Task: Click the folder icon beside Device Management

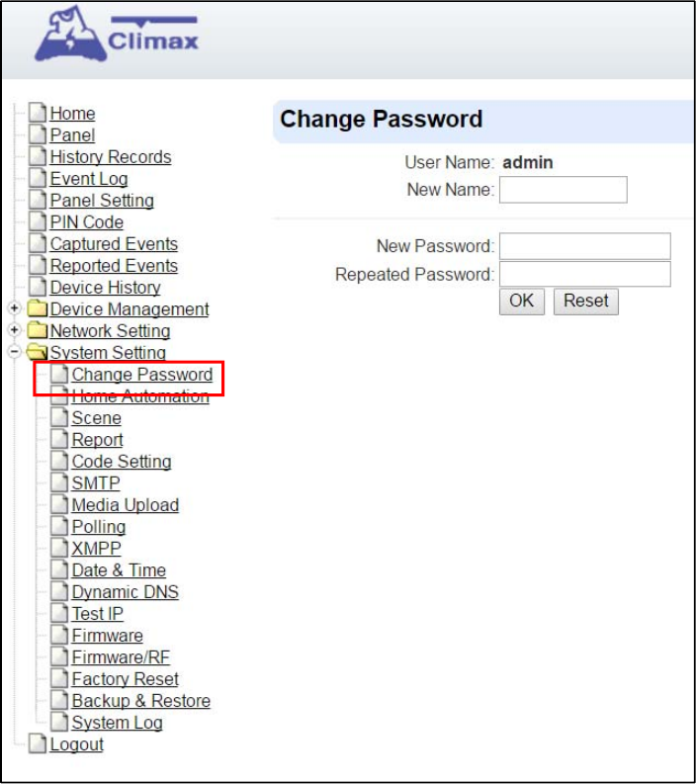Action: coord(38,308)
